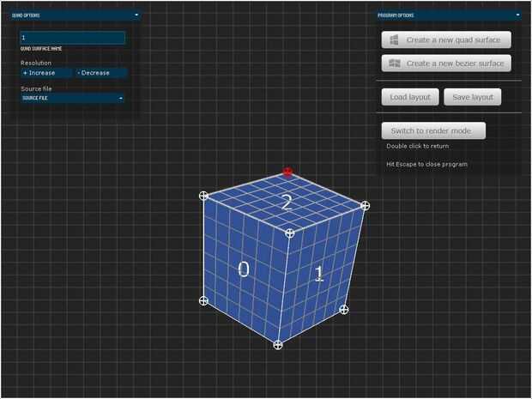
Task: Select the bottom-left corner handle of face 0
Action: pos(203,300)
